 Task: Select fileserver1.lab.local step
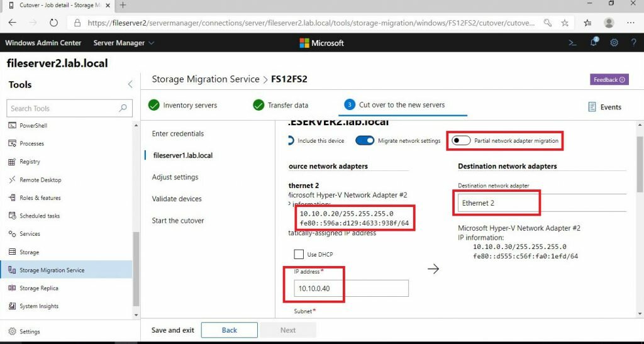pyautogui.click(x=183, y=155)
